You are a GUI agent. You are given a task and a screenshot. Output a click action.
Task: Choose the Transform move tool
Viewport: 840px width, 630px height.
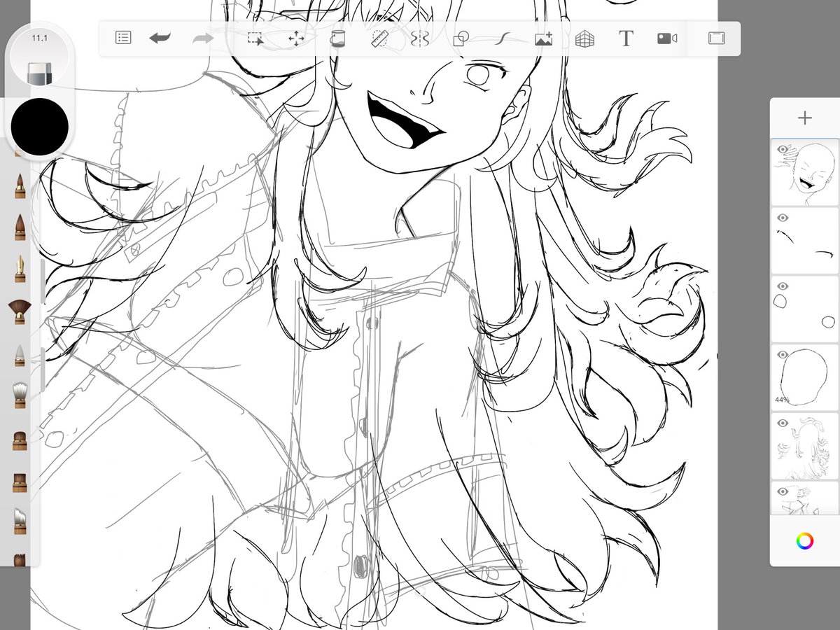point(297,38)
